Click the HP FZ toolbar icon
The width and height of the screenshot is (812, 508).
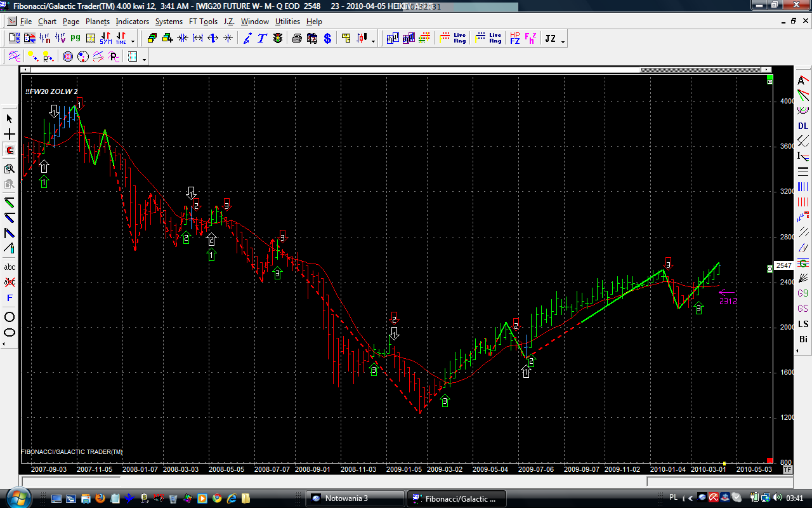(514, 39)
